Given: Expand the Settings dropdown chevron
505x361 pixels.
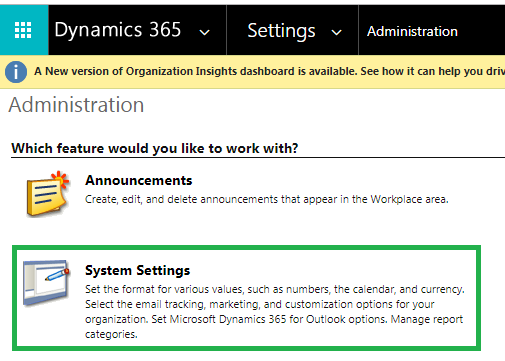Looking at the screenshot, I should tap(337, 32).
